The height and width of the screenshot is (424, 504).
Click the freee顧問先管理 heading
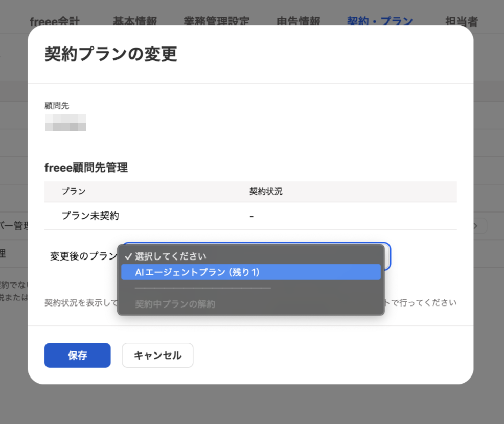pos(86,168)
